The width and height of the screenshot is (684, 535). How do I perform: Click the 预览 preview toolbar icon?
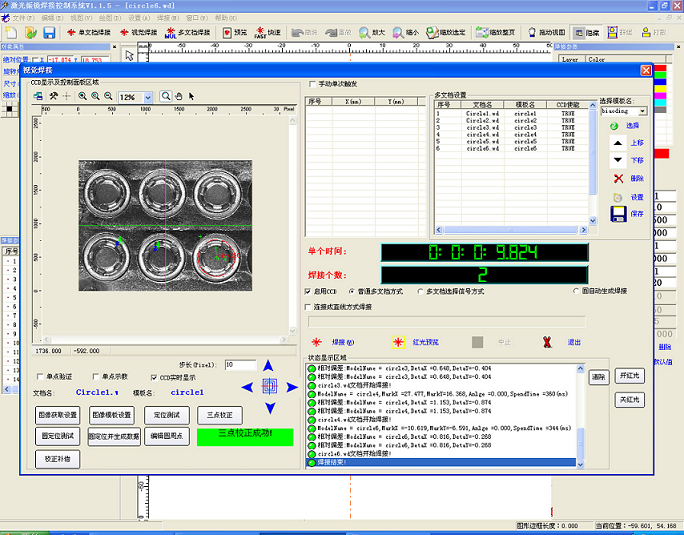coord(227,33)
